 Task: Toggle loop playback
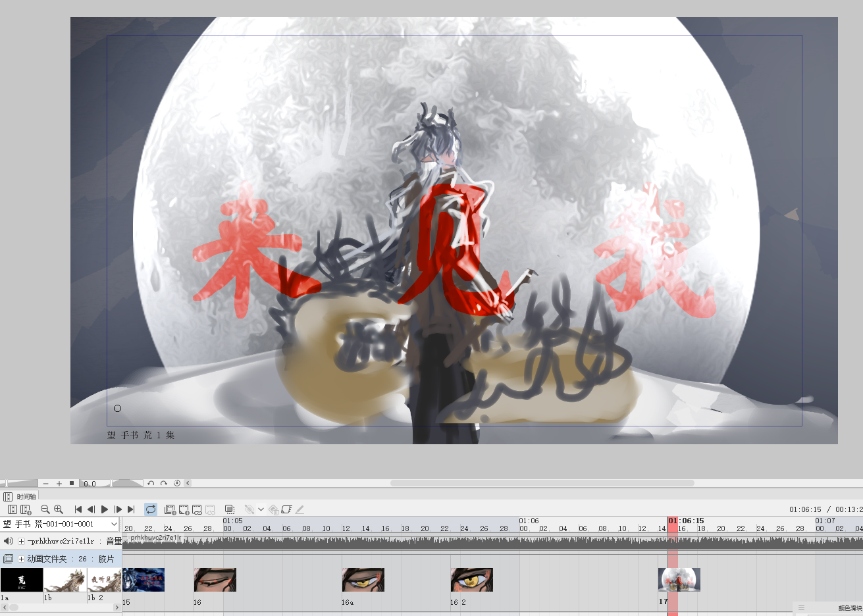151,509
